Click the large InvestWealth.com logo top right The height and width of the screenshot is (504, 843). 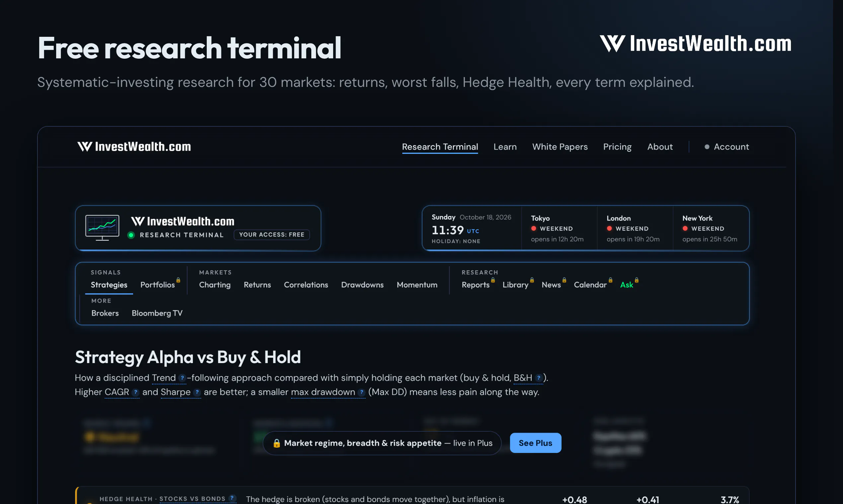tap(696, 44)
